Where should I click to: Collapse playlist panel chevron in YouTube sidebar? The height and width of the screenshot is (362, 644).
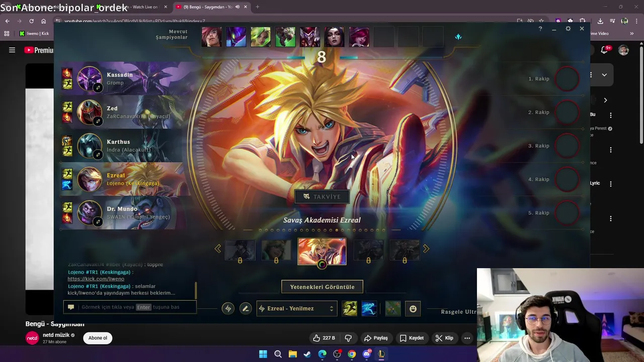(604, 75)
